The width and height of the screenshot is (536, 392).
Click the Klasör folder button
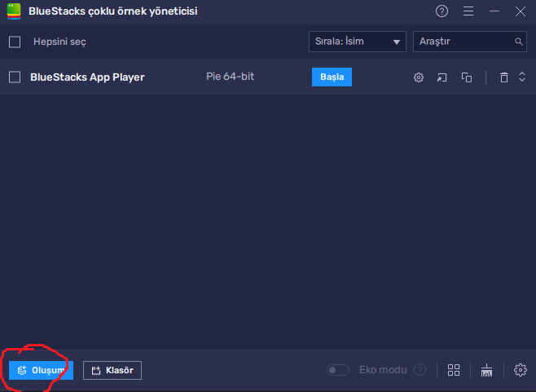pyautogui.click(x=112, y=370)
